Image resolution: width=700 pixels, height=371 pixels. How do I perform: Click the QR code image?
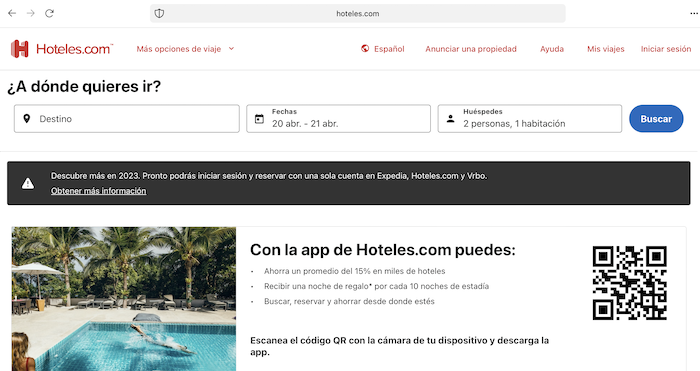(629, 283)
